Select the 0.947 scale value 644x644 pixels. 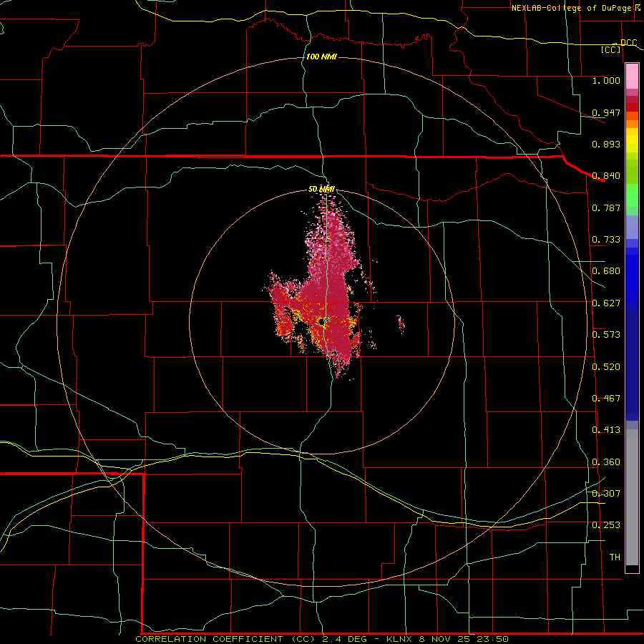coord(606,112)
